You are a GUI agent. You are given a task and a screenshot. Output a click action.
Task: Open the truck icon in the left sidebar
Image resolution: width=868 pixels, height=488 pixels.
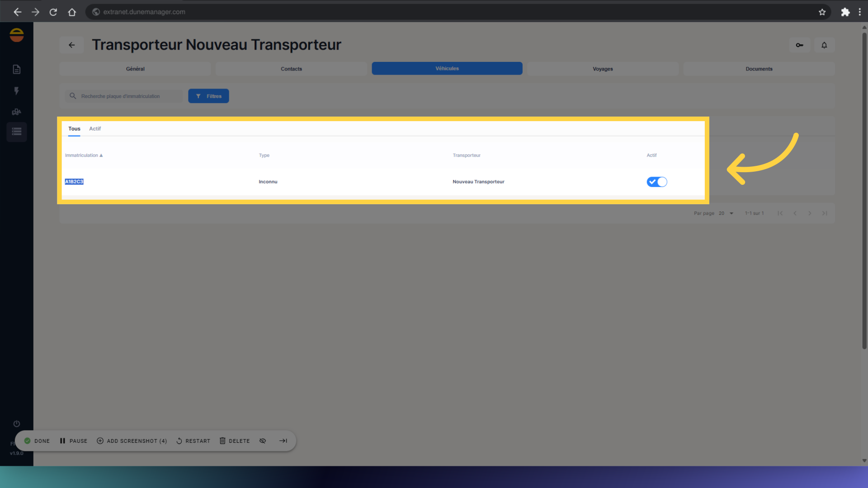16,111
